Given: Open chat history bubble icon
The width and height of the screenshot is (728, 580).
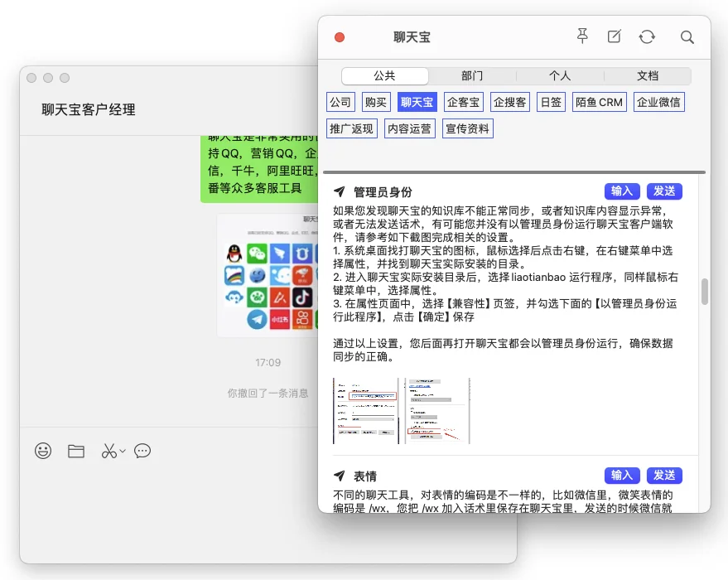Looking at the screenshot, I should click(142, 451).
